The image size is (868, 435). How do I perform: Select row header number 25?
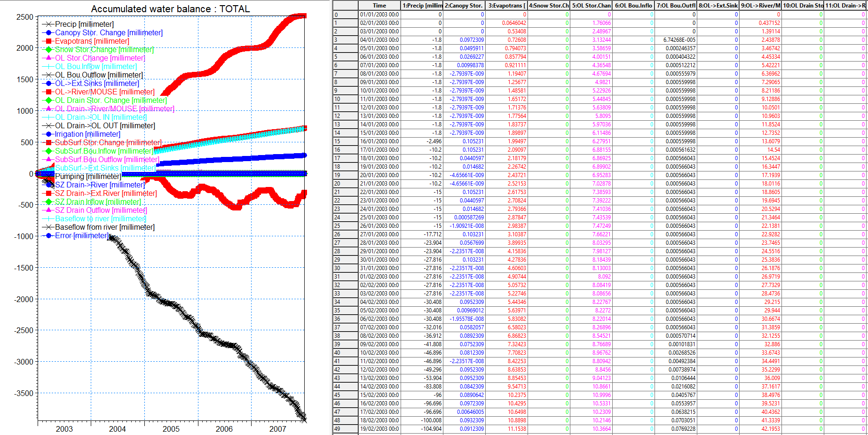(346, 226)
